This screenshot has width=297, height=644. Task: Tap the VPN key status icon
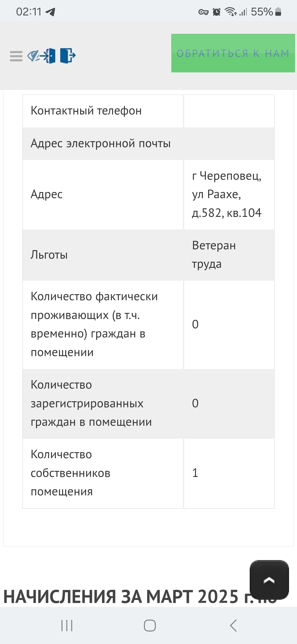(x=204, y=12)
